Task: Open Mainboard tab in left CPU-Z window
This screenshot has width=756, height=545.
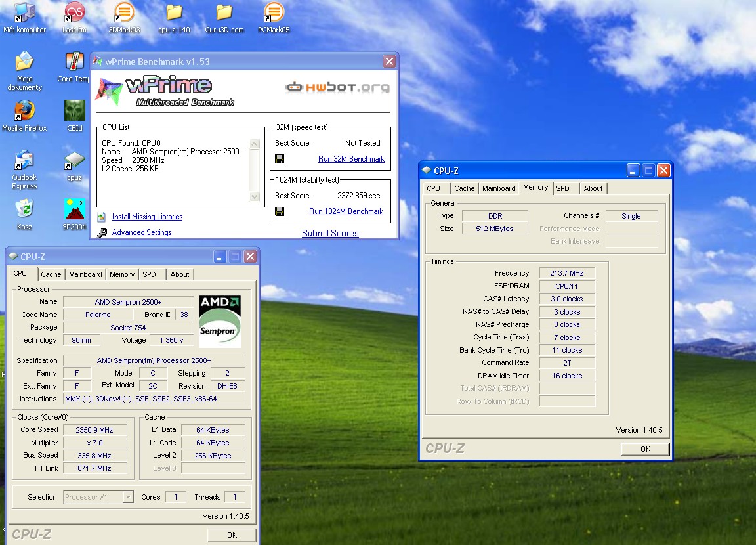Action: click(x=85, y=274)
